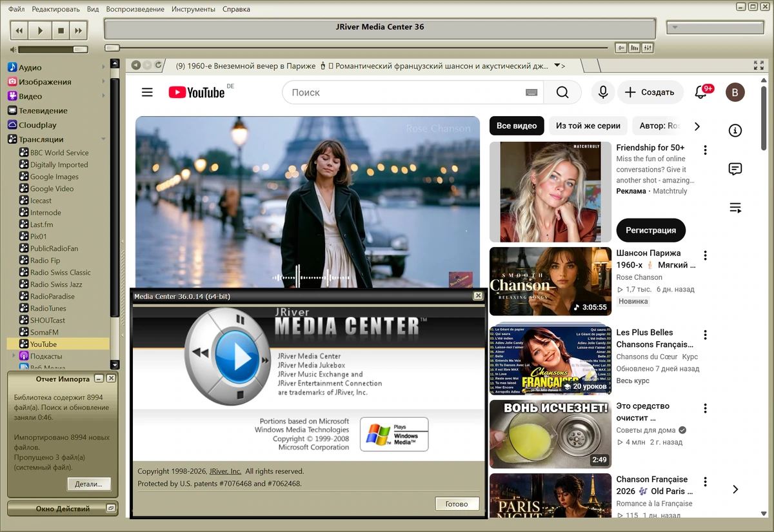Viewport: 774px width, 532px height.
Task: Open the Редактировать menu
Action: 55,9
